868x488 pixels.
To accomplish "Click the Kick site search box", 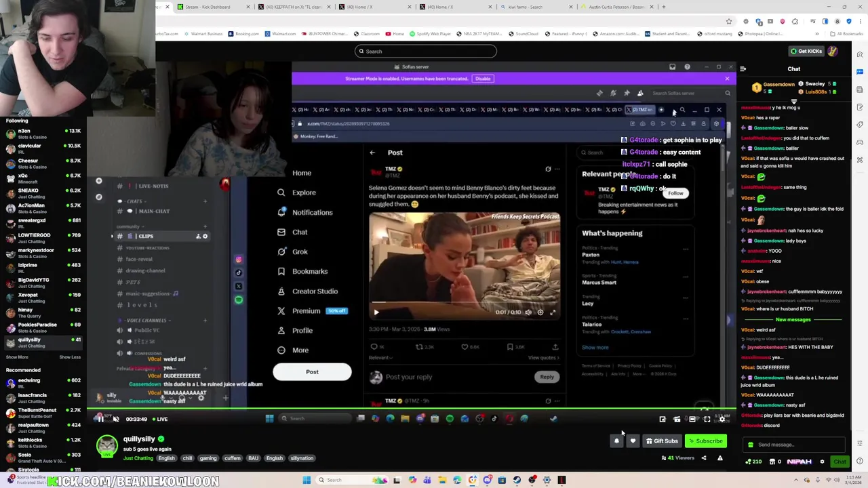I will pos(425,51).
